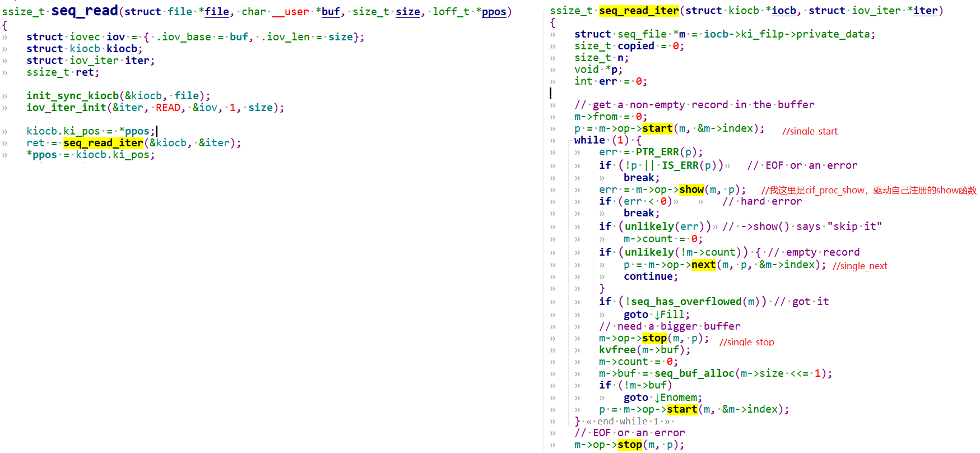
Task: Click the highlighted show call
Action: pos(691,189)
